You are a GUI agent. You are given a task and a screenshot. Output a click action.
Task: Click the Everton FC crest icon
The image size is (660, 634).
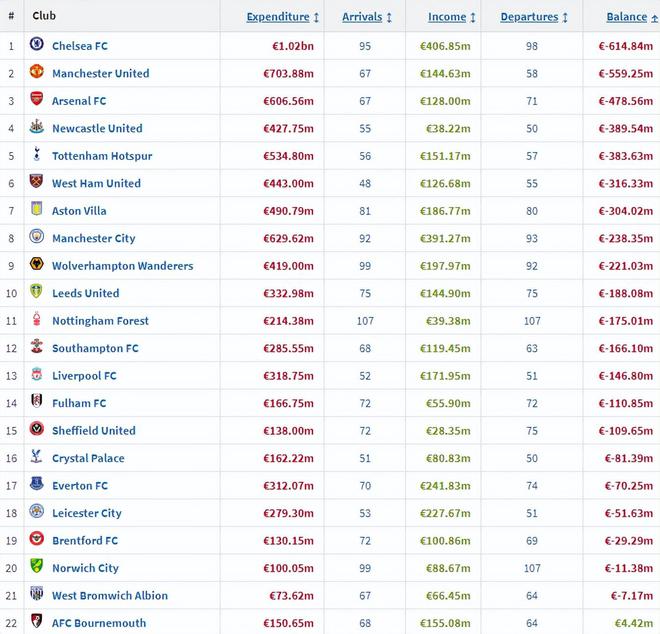37,485
